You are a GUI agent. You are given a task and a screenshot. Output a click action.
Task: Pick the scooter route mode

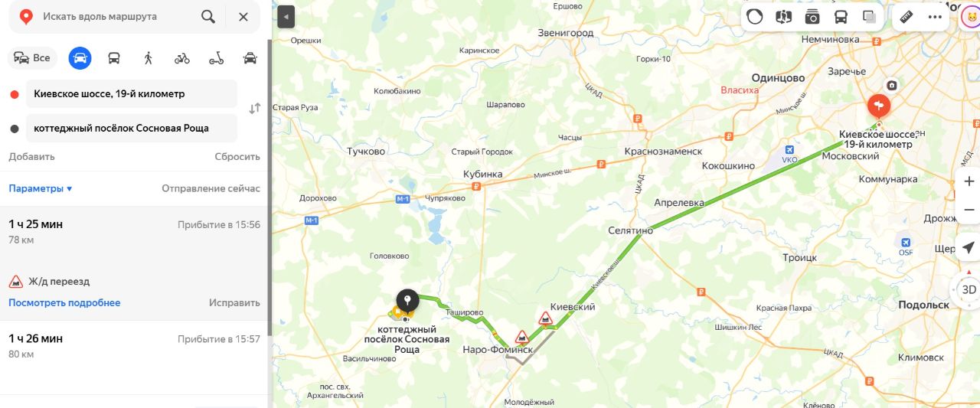pos(216,58)
